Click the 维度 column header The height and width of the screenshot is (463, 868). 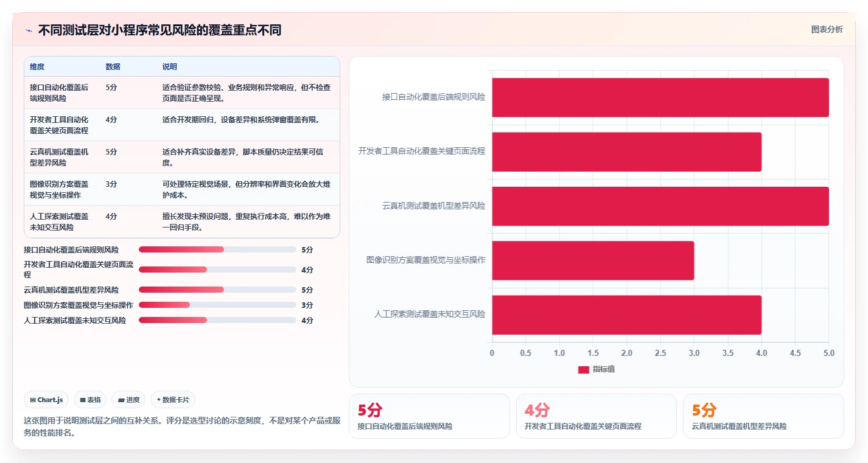coord(37,66)
